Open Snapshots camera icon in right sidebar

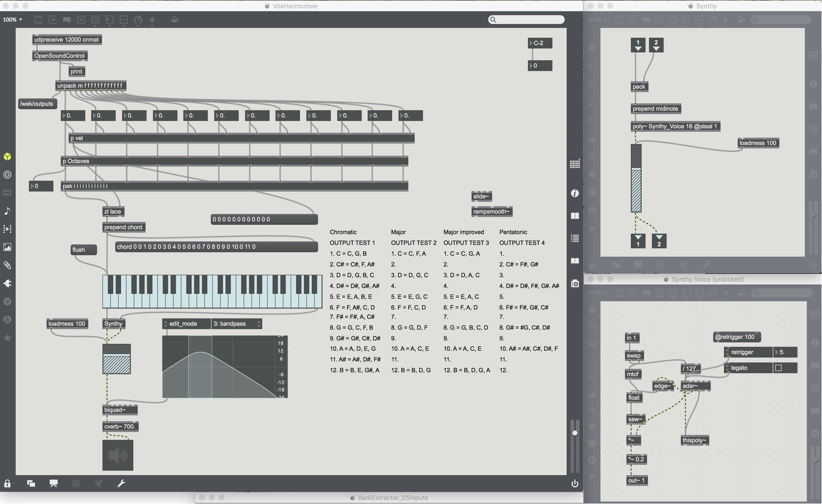[x=575, y=284]
